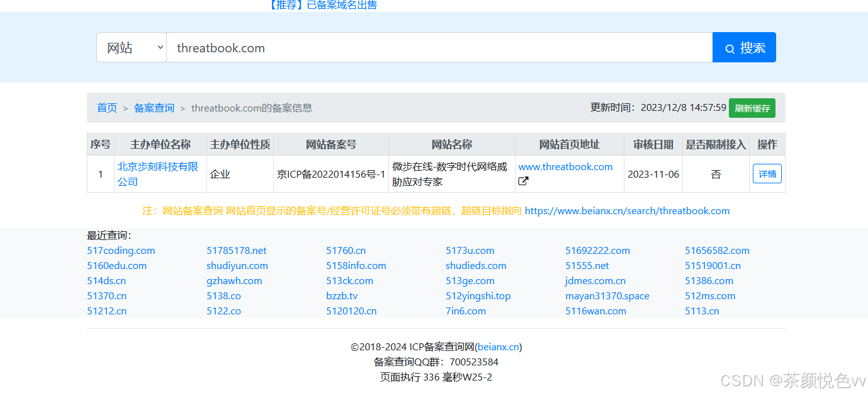The image size is (868, 395).
Task: Open recent query 513ck.com
Action: 349,281
